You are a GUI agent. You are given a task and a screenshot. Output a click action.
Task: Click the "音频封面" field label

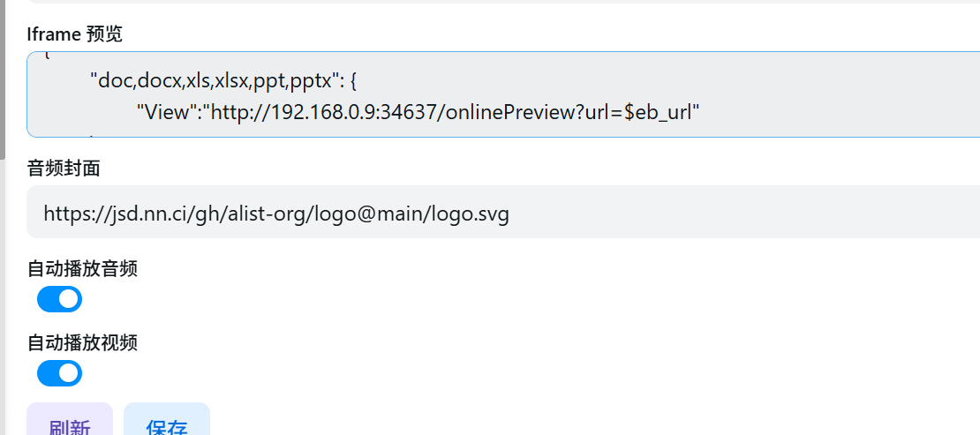[64, 169]
